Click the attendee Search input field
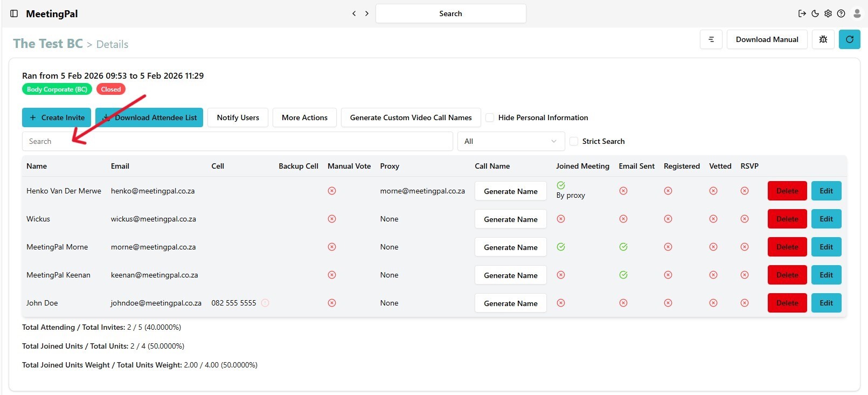Viewport: 868px width, 395px height. (237, 141)
